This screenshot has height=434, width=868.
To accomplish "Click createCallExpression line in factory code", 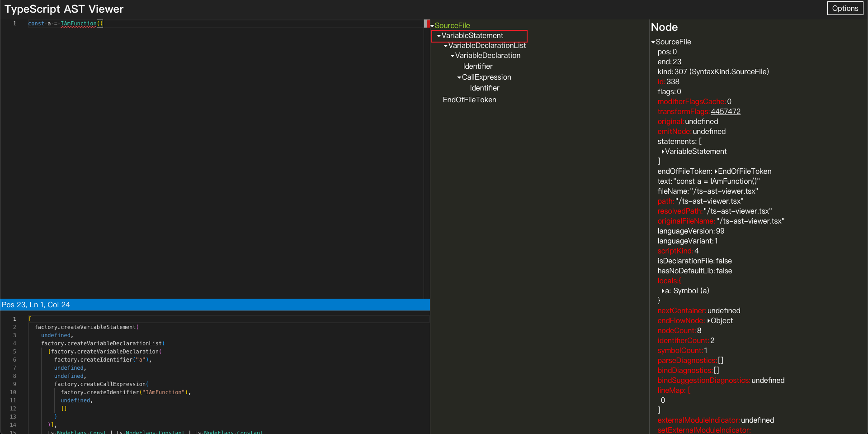I will coord(100,384).
